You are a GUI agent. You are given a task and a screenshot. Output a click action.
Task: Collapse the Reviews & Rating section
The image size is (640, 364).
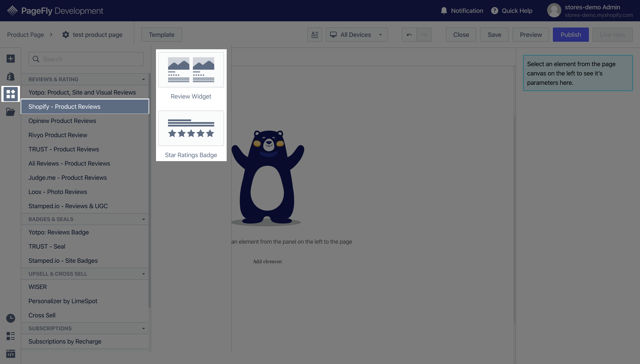[x=143, y=79]
